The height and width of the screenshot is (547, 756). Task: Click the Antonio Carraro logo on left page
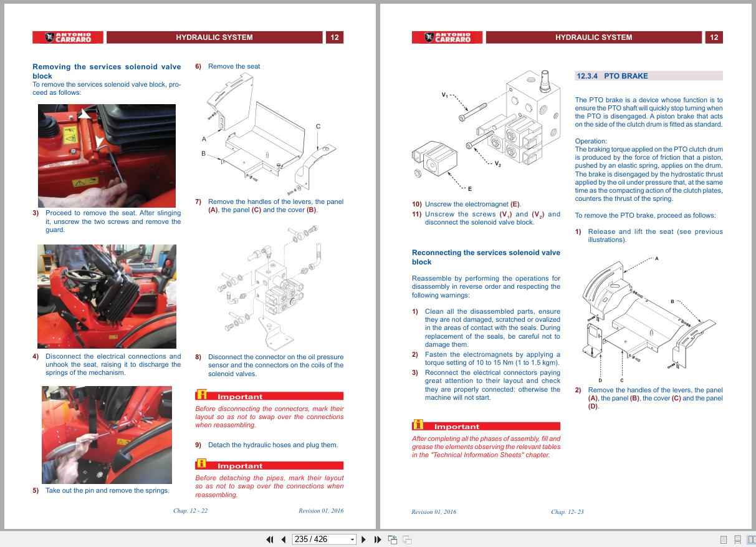(69, 37)
